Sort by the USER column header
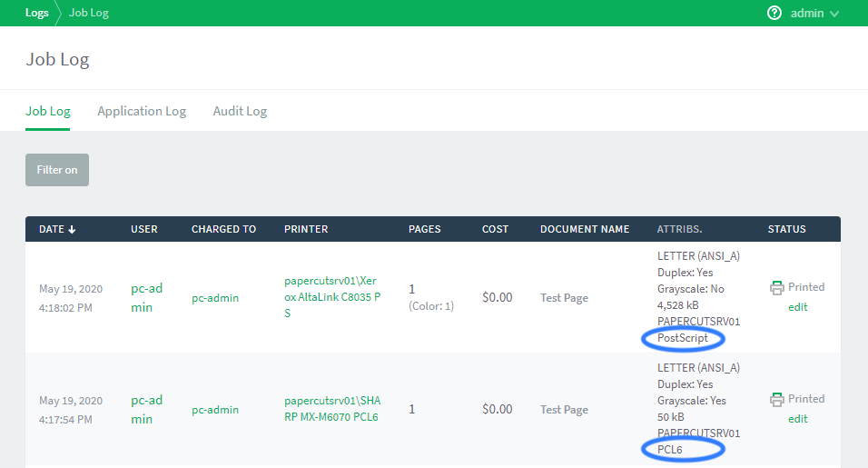 (x=144, y=229)
